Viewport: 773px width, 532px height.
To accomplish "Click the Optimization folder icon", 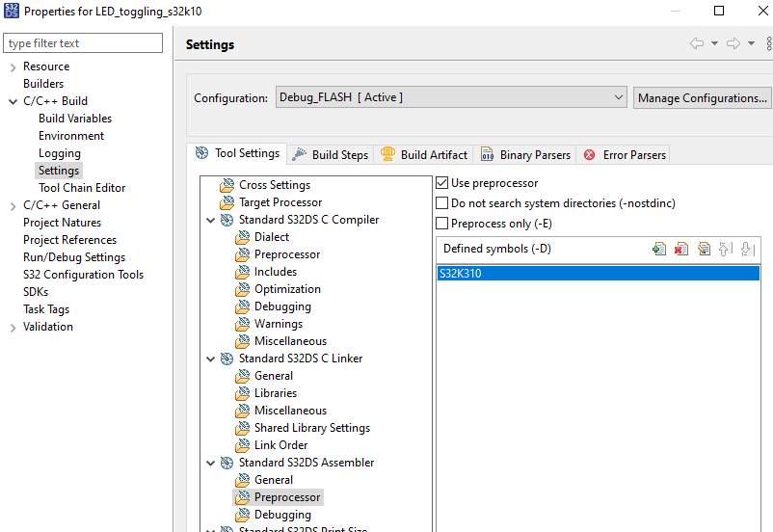I will (243, 289).
